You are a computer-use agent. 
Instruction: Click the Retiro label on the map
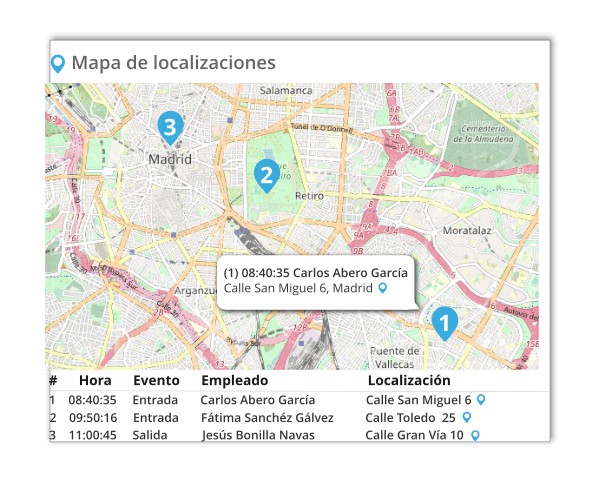point(310,196)
